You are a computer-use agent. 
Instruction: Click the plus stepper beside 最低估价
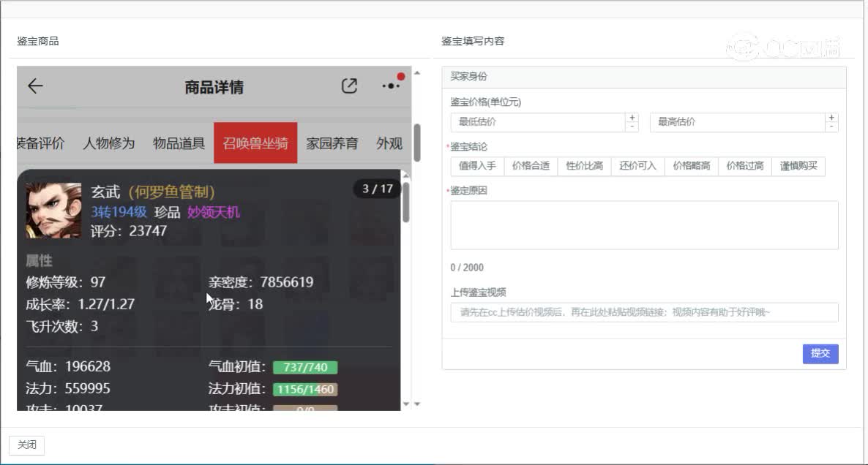632,118
